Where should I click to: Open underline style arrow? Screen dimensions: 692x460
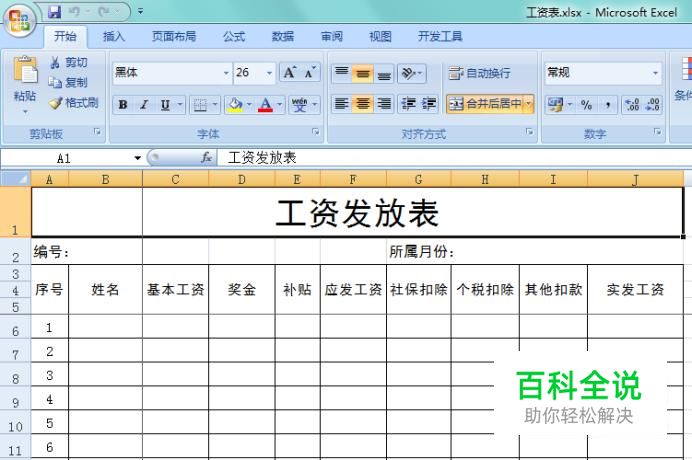tap(180, 105)
